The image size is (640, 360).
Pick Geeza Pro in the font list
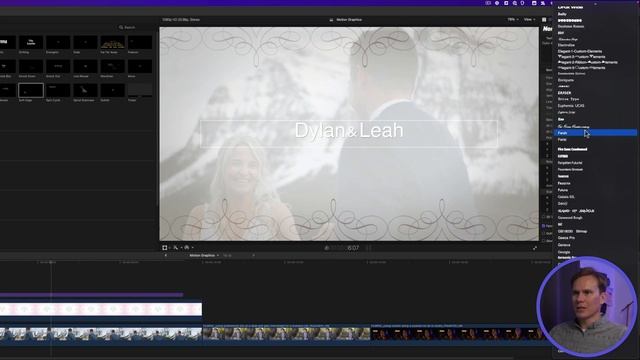tap(566, 238)
